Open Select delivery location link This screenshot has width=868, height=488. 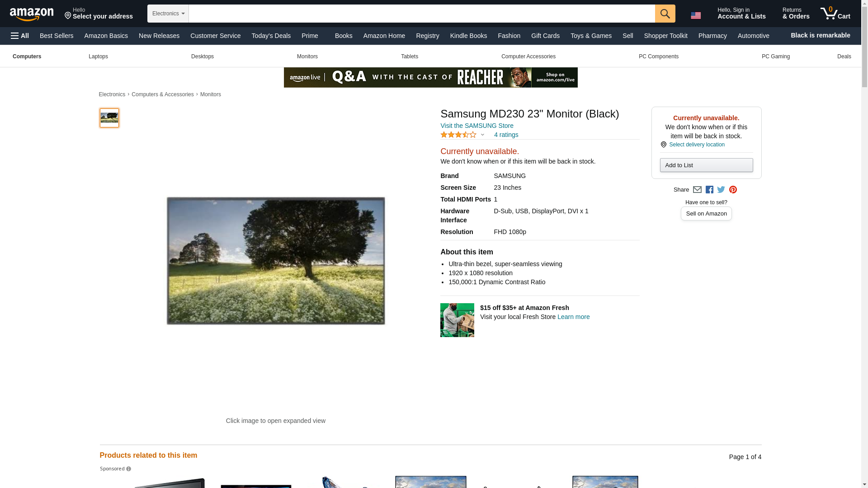[696, 145]
